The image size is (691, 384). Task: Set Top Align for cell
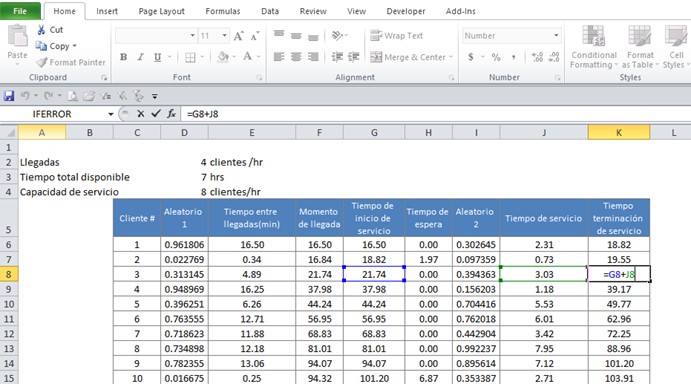coord(279,34)
